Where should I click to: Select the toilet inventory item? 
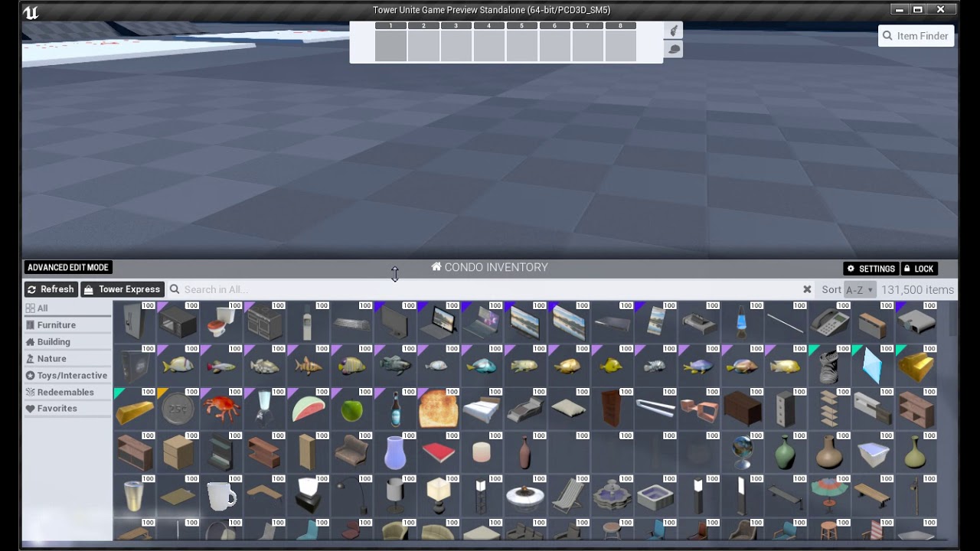[x=222, y=323]
